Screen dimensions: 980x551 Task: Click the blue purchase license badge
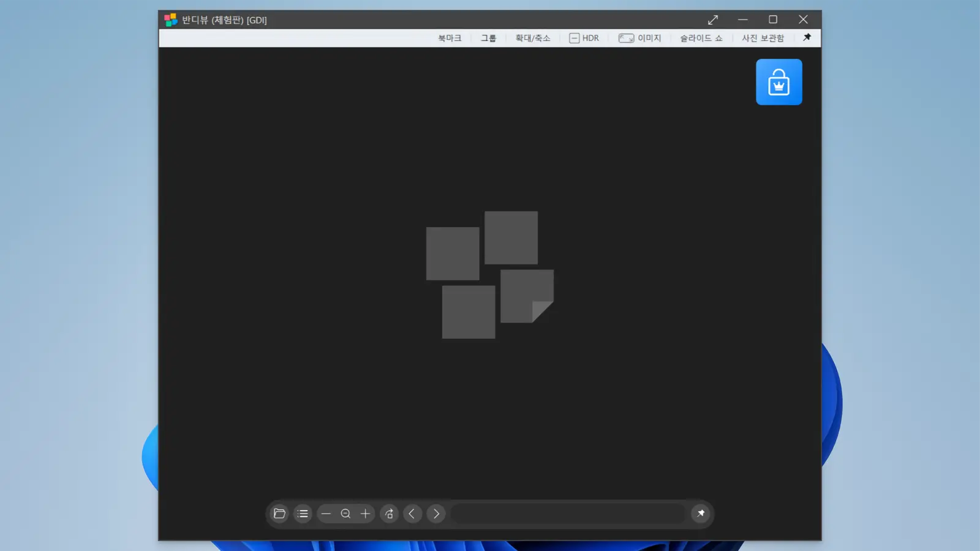click(x=778, y=81)
